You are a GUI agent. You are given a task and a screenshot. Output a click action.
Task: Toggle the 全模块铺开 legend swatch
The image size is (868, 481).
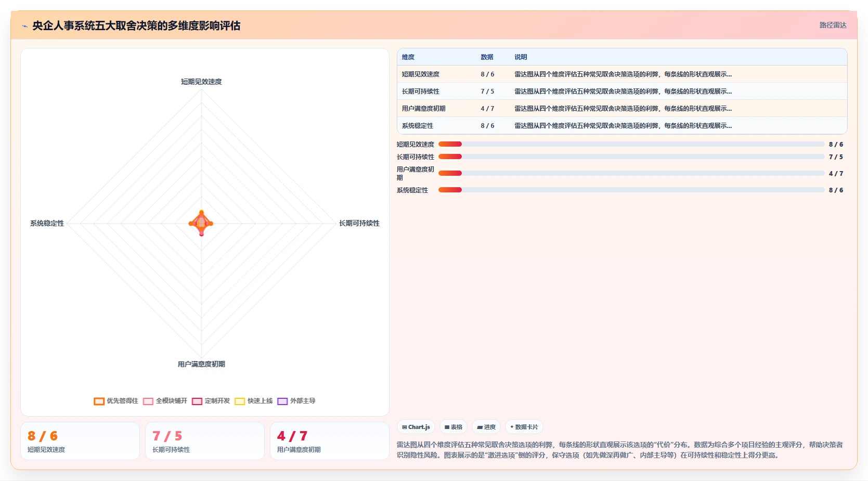(x=148, y=401)
